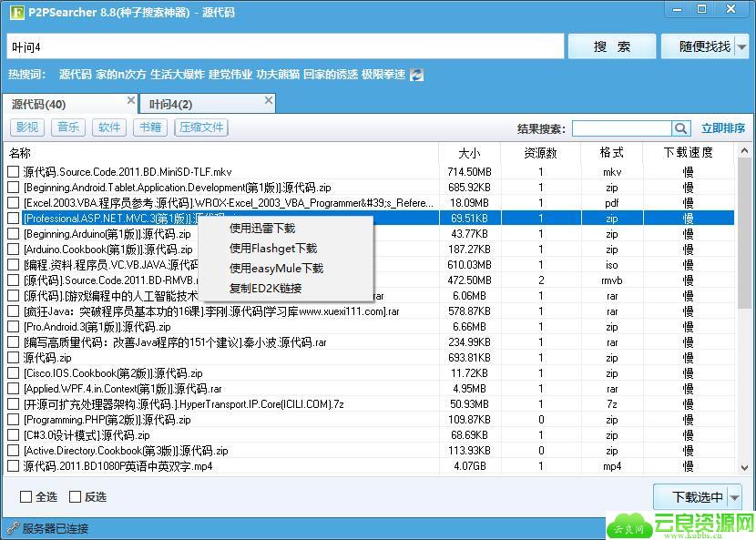The height and width of the screenshot is (540, 756).
Task: Tick checkbox for 源代码.2011.BD1080P mp4 row
Action: 14,465
